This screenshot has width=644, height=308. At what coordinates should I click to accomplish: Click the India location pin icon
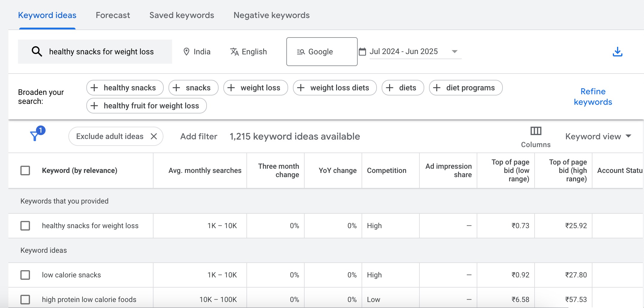[186, 52]
